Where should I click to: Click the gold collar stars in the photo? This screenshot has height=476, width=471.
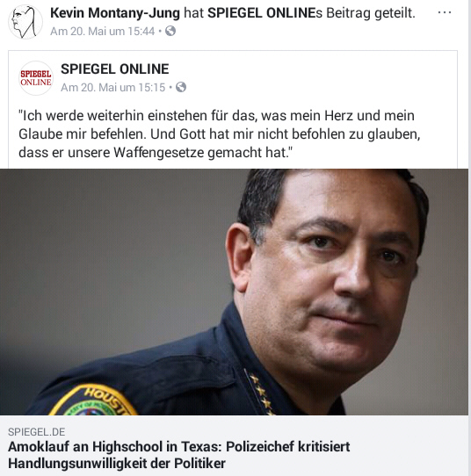click(261, 392)
